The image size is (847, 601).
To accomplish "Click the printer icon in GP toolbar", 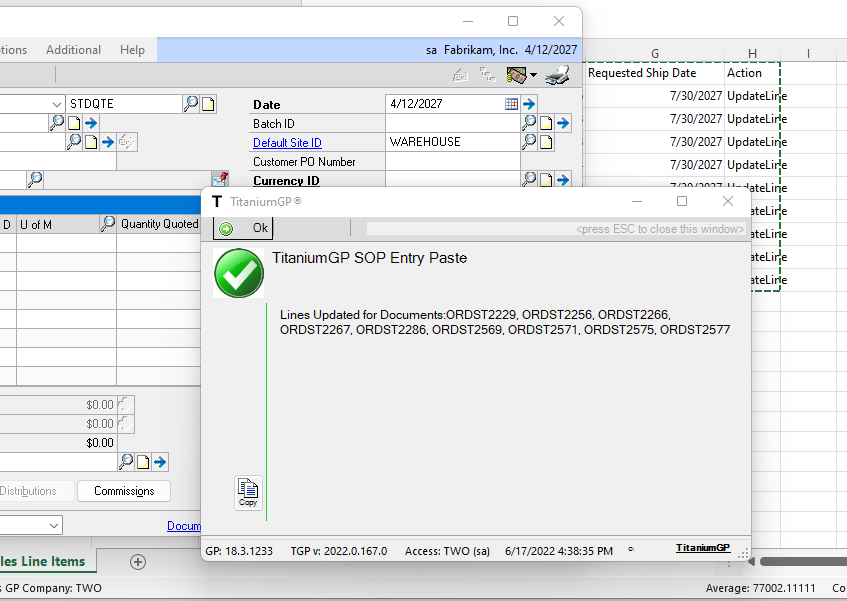I will tap(557, 75).
